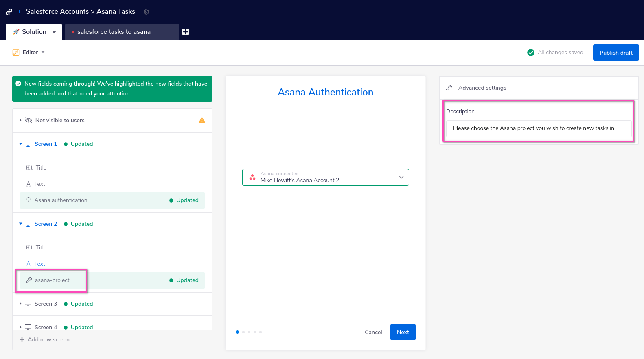Click the Screen 2 label

[46, 224]
